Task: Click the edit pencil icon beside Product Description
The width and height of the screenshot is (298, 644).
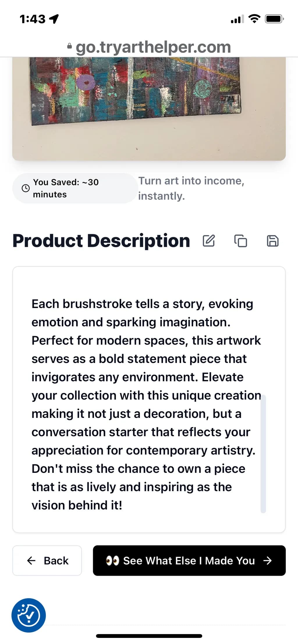Action: tap(209, 241)
